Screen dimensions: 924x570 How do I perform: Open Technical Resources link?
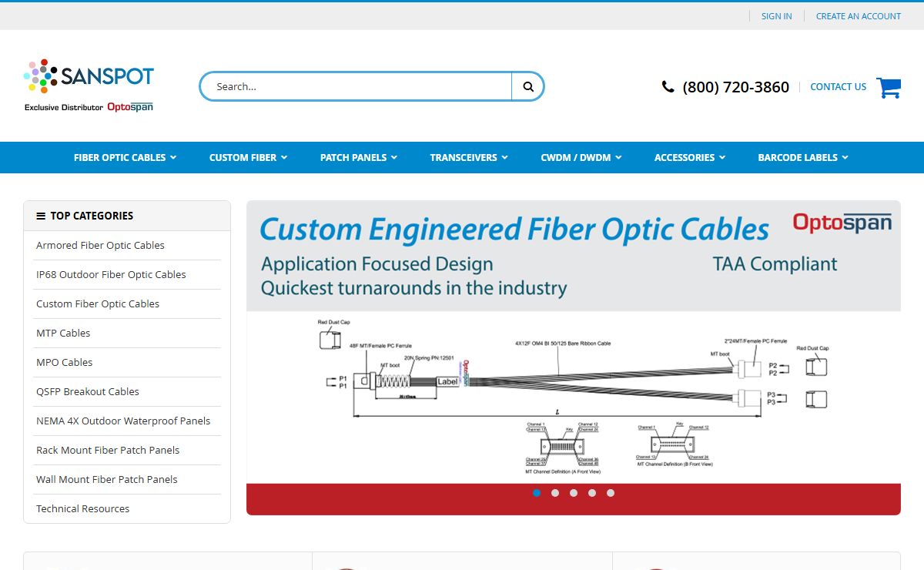coord(82,508)
